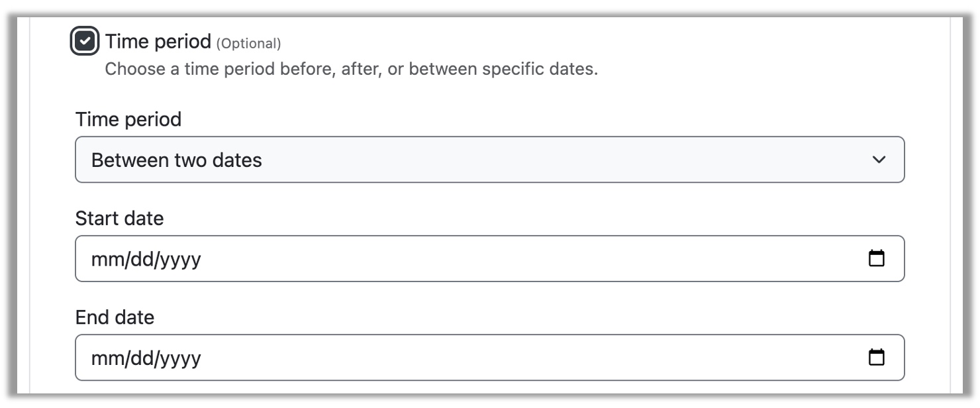The width and height of the screenshot is (980, 408).
Task: Click the "Choose a time period" description text
Action: 351,69
